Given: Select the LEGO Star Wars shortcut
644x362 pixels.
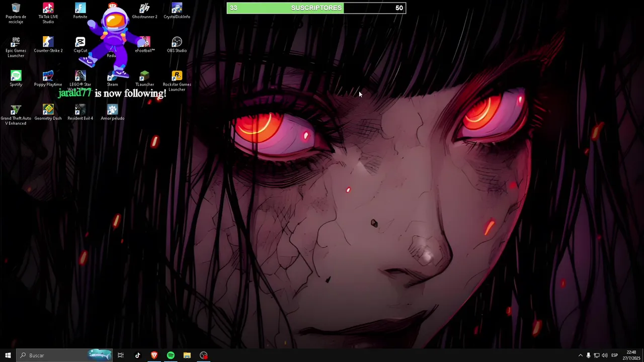Looking at the screenshot, I should pyautogui.click(x=80, y=80).
